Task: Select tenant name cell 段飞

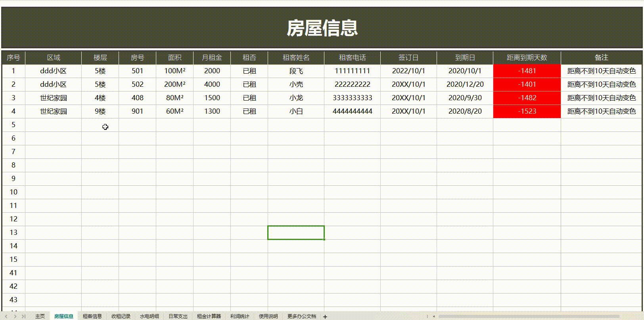Action: coord(296,71)
